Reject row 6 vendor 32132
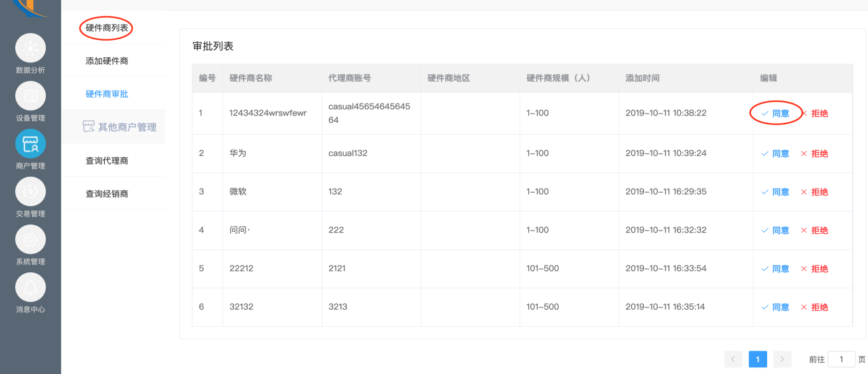The height and width of the screenshot is (374, 868). point(814,308)
